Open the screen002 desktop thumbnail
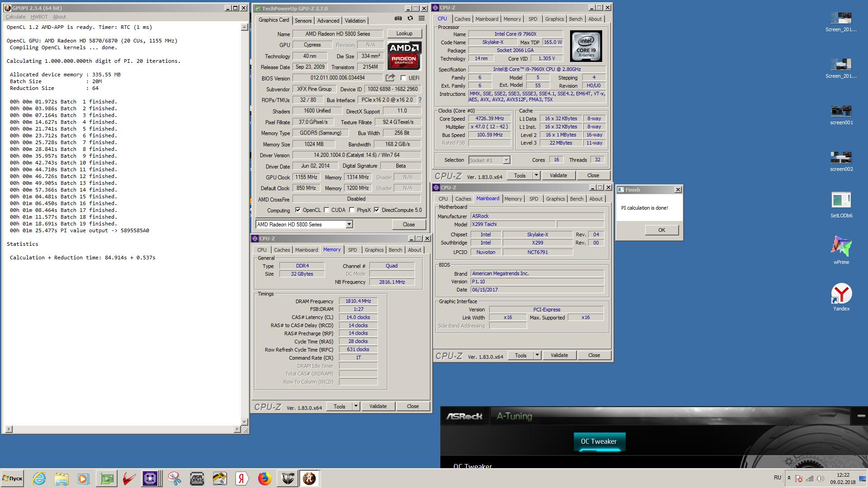The width and height of the screenshot is (868, 488). [x=841, y=161]
